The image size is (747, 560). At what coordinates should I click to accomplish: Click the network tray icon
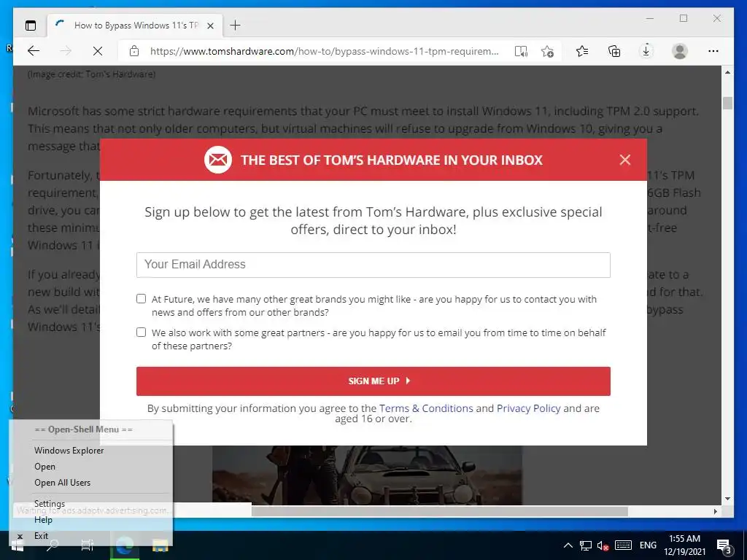click(x=586, y=545)
